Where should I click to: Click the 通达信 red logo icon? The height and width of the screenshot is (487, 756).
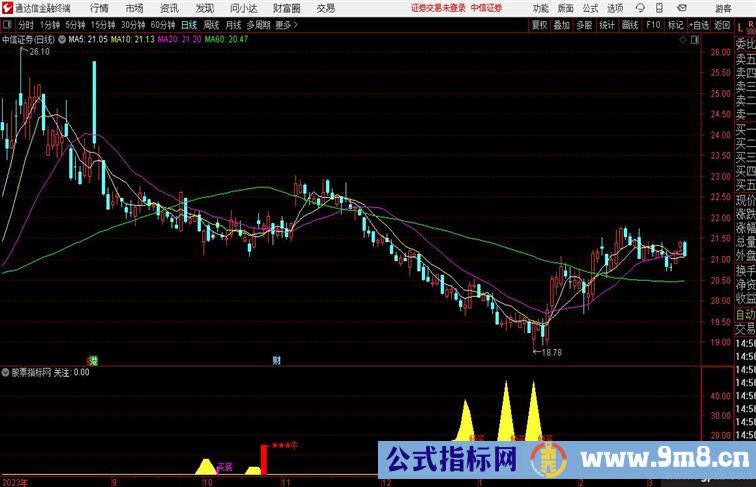click(x=7, y=7)
